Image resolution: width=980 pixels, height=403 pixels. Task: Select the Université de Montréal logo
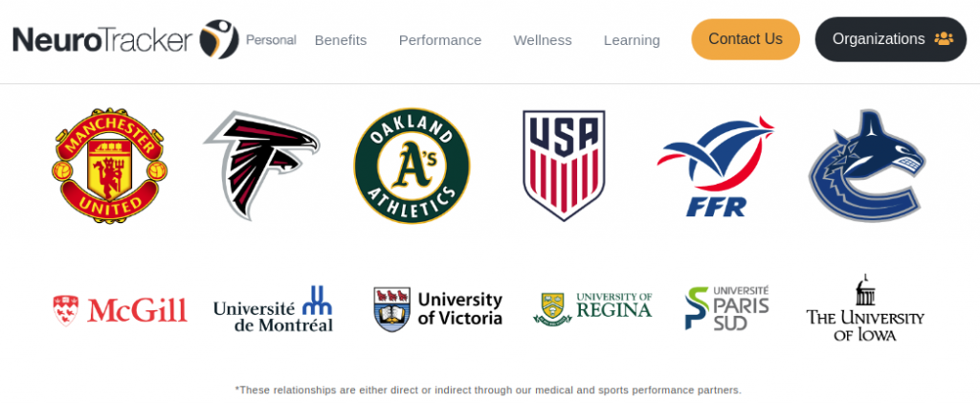click(x=273, y=308)
